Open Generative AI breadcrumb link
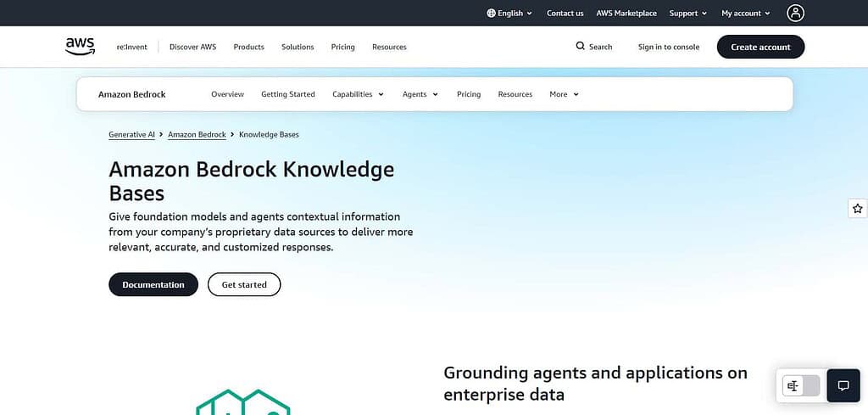 [131, 135]
